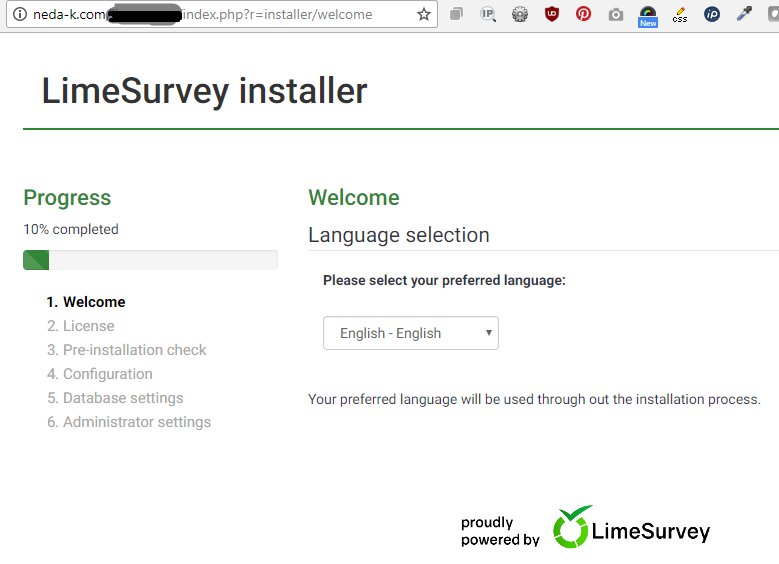Open the Administrator settings step
Viewport: 779px width, 564px height.
(x=137, y=422)
